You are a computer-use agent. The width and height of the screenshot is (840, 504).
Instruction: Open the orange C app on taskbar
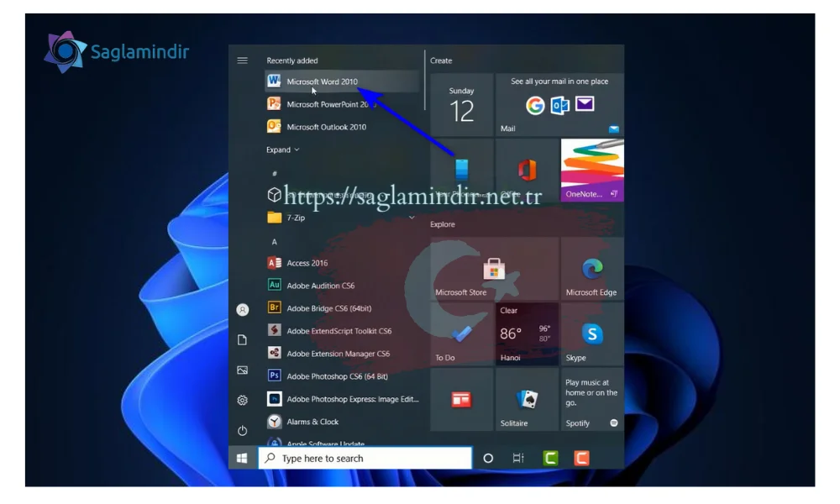point(582,458)
